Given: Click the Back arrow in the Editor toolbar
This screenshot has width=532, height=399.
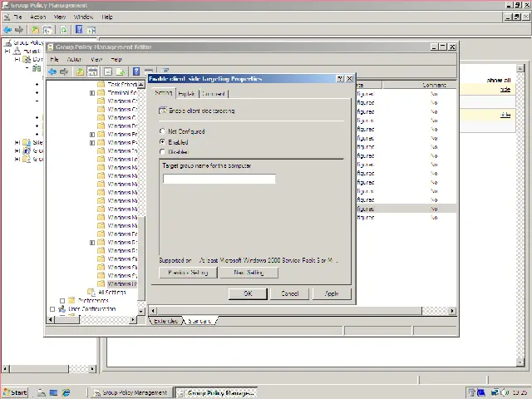Looking at the screenshot, I should (52, 72).
